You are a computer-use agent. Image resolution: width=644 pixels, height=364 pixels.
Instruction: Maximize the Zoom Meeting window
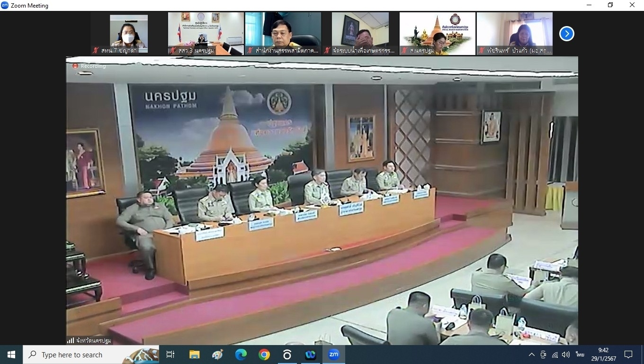[610, 5]
